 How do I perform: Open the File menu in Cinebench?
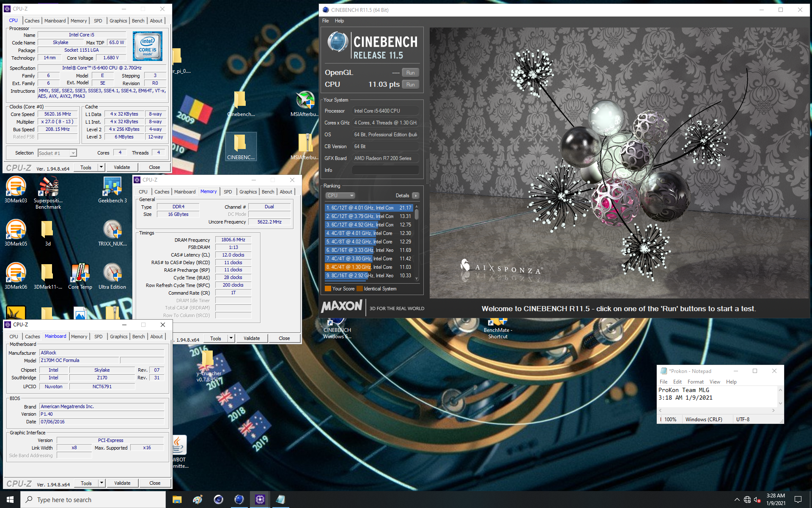tap(325, 21)
